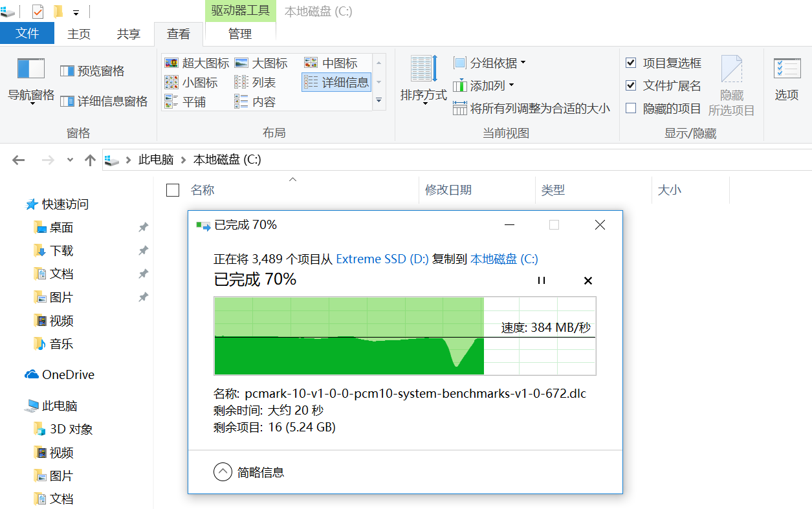Open the 分组依据 dropdown
The height and width of the screenshot is (509, 812).
[x=490, y=63]
